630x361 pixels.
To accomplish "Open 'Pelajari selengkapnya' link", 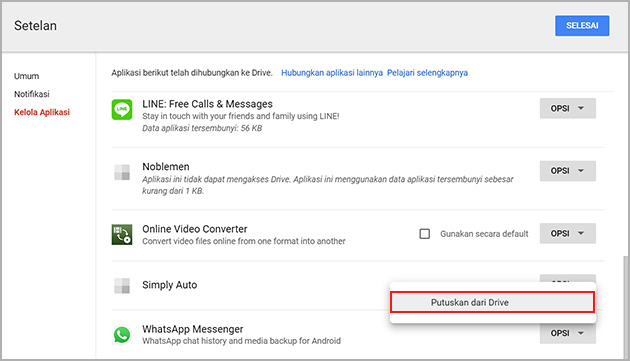I will coord(427,73).
